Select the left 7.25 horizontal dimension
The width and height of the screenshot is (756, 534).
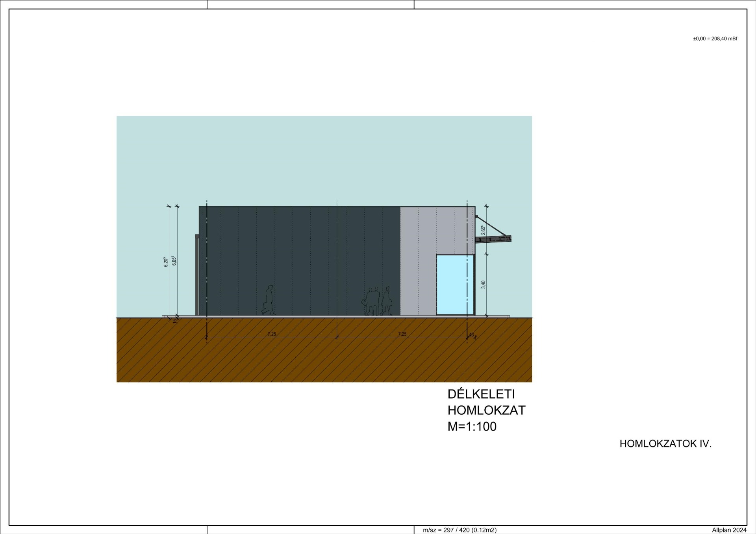coord(272,334)
